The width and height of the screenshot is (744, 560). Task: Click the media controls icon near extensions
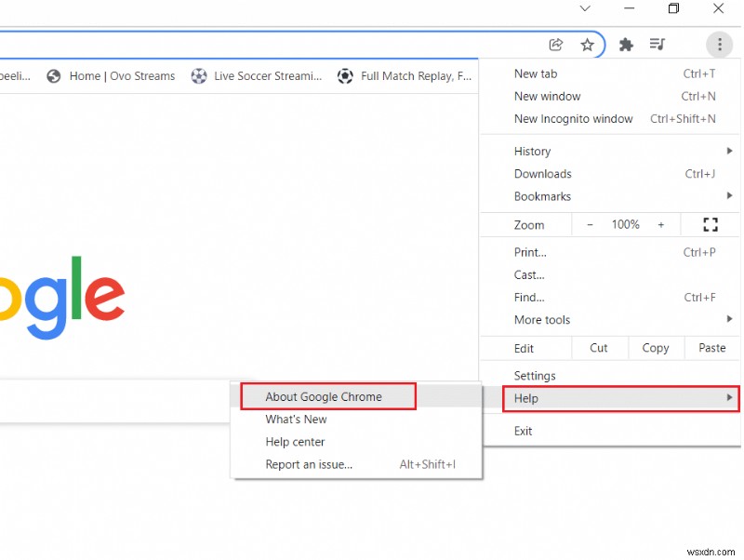pos(658,44)
